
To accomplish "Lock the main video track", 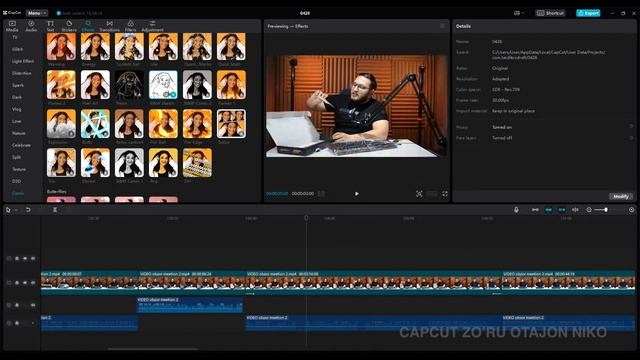I will point(17,282).
